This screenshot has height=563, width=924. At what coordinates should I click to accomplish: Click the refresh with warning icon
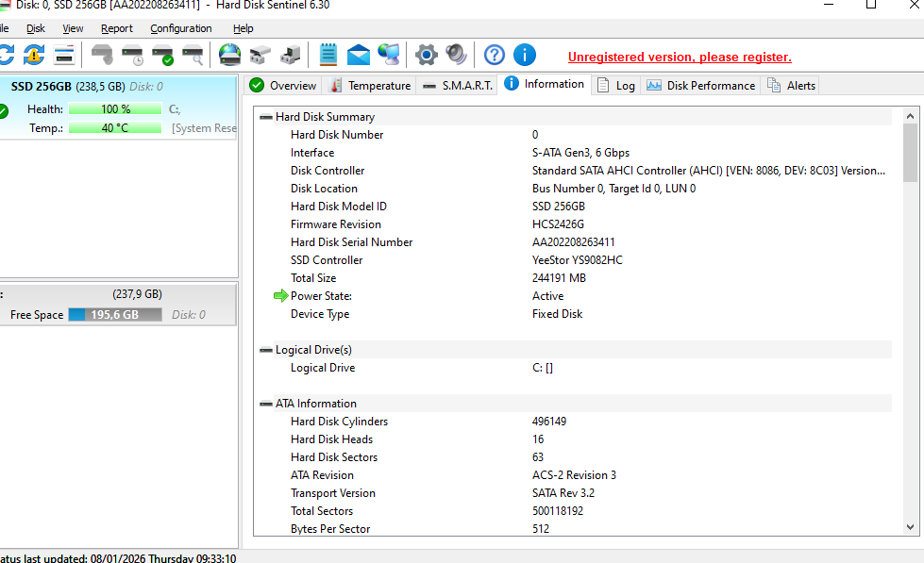(x=34, y=55)
